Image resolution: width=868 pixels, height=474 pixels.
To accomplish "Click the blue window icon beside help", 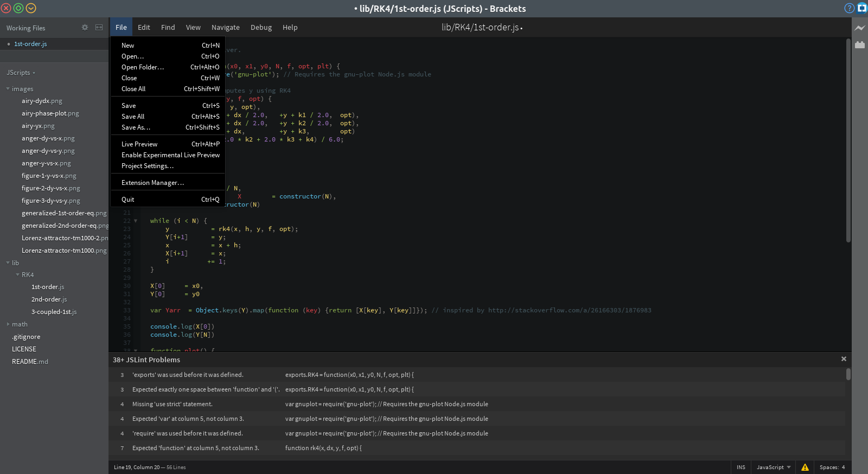I will click(x=862, y=8).
